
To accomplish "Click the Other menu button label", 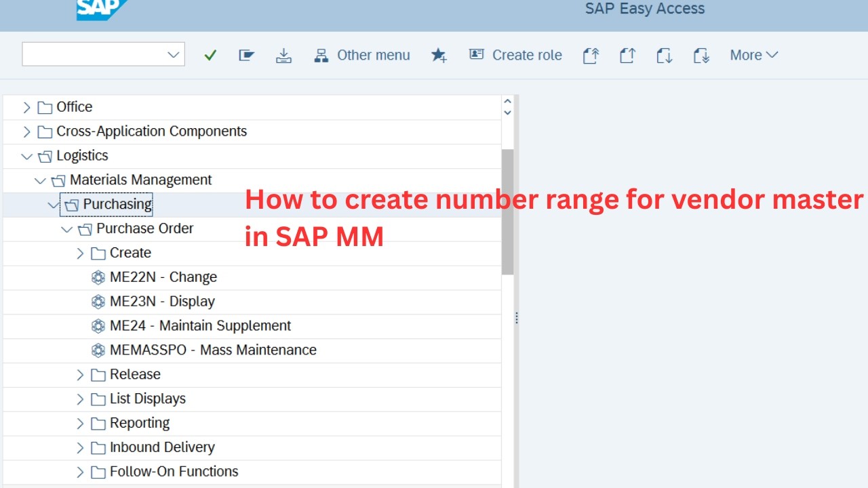I will [374, 56].
